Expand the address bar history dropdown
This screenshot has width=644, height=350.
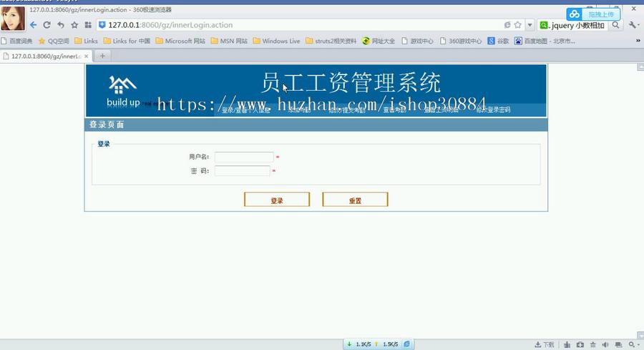[x=530, y=25]
